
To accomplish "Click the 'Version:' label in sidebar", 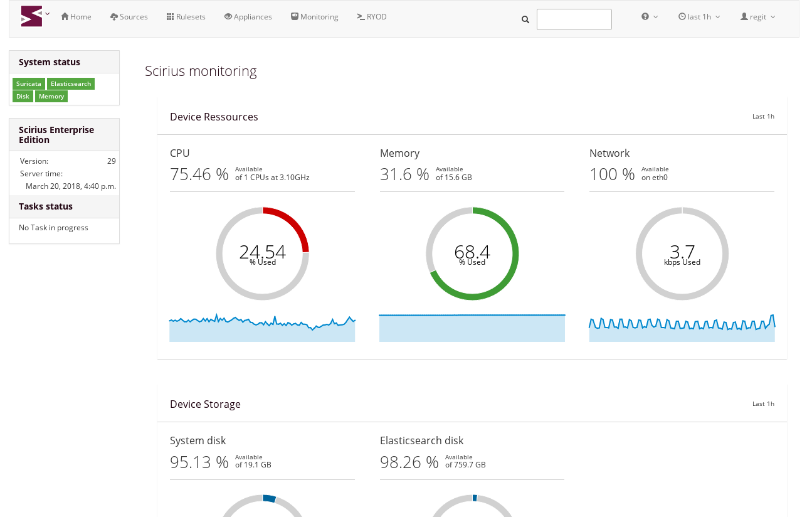I will pos(34,161).
